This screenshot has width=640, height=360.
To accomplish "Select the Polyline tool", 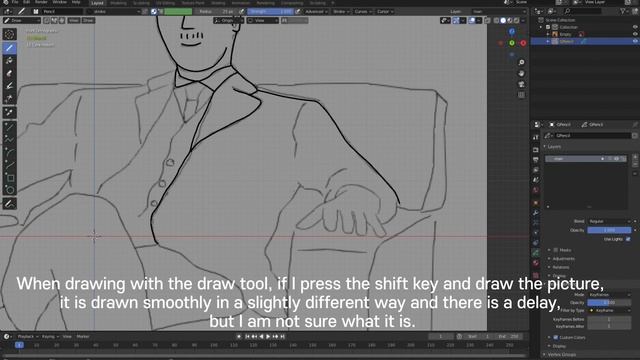I will tap(9, 139).
